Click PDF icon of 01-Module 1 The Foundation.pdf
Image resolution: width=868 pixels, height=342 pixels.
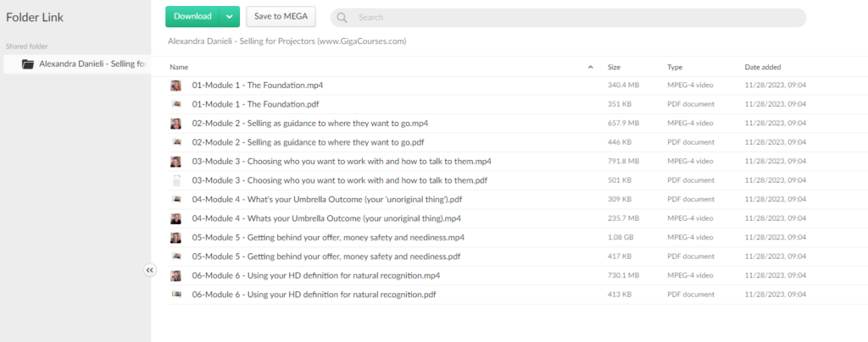[175, 104]
